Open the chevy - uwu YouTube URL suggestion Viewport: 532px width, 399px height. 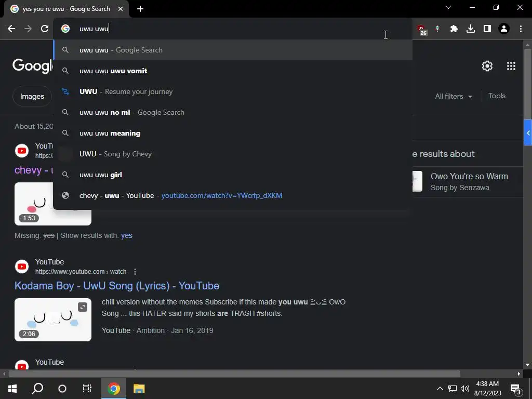coord(233,195)
